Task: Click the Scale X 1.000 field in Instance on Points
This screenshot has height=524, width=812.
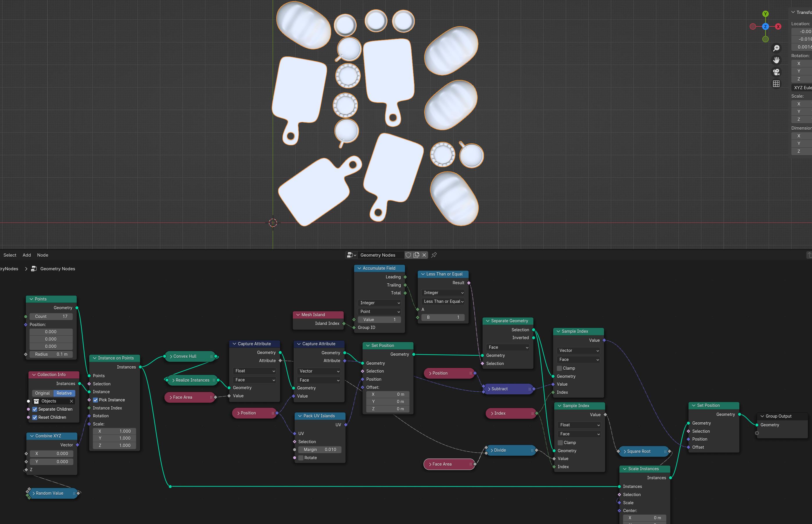Action: (x=114, y=431)
